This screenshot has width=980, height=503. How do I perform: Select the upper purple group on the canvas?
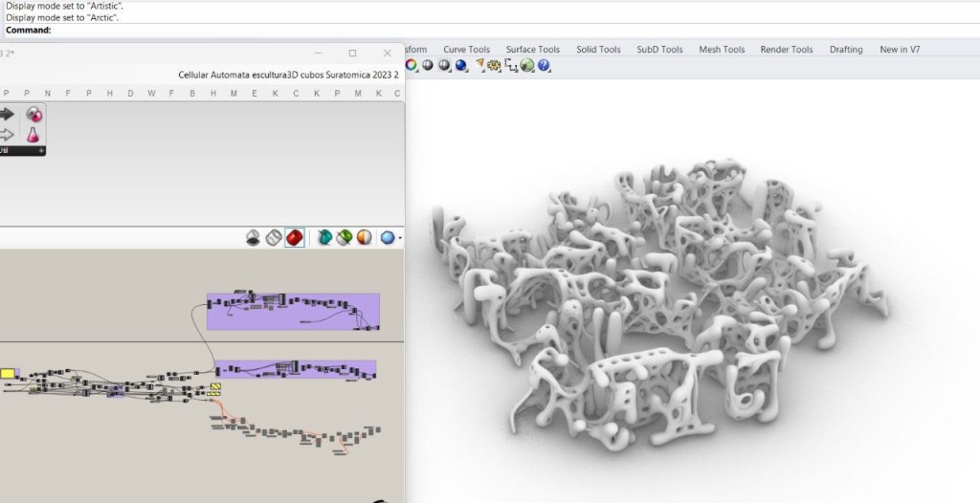click(x=294, y=312)
